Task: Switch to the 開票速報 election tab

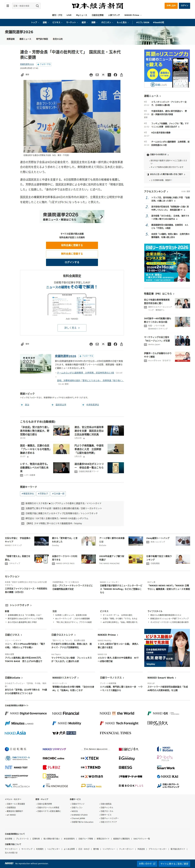Action: pyautogui.click(x=11, y=39)
